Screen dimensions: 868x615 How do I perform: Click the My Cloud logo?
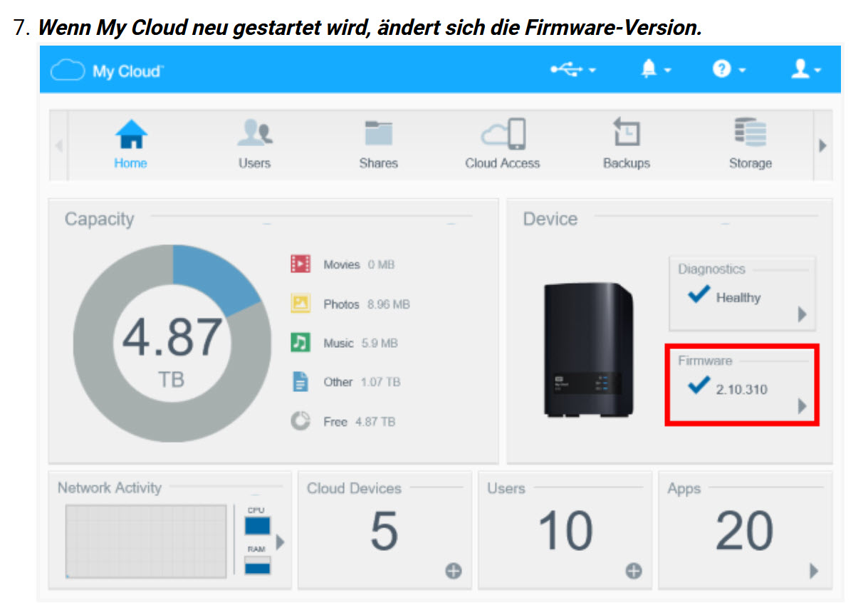107,71
